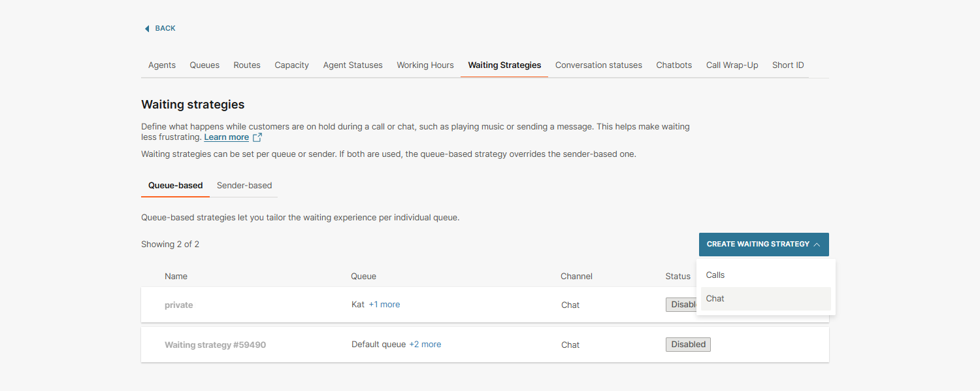Click the Waiting strategies heading
This screenshot has height=391, width=980.
[x=193, y=105]
